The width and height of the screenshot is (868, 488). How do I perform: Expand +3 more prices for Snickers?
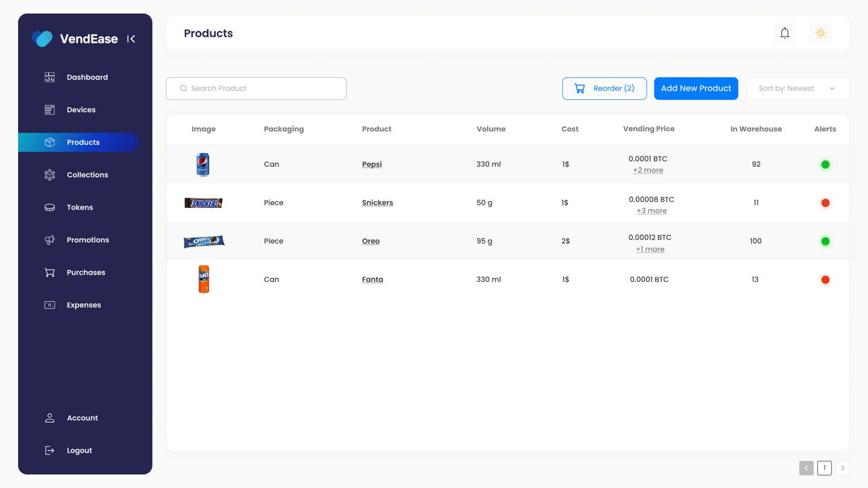coord(652,211)
